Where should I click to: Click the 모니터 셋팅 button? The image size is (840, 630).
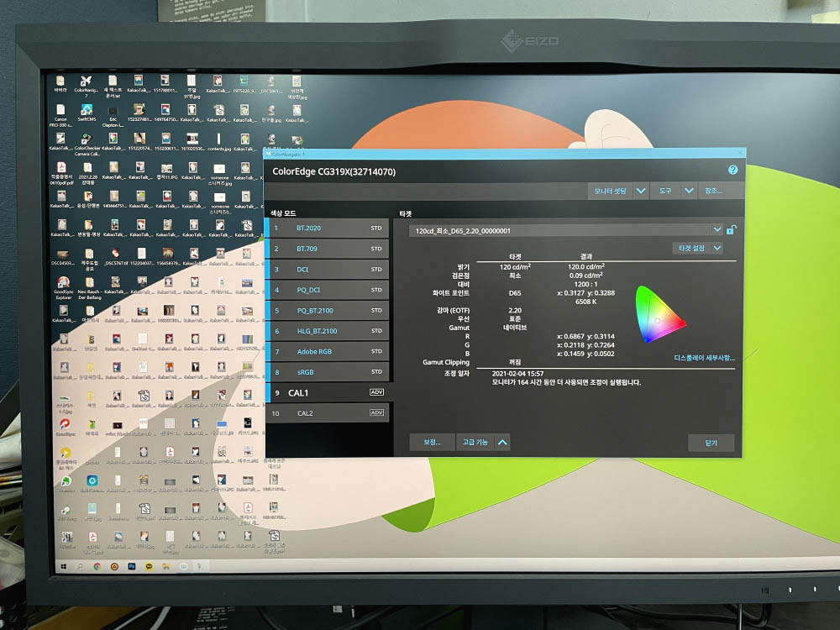[x=611, y=191]
